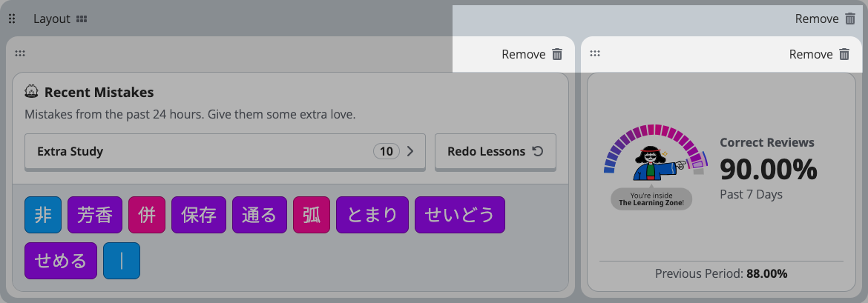Open the 保存 vocabulary tile
Viewport: 868px width, 303px height.
[x=199, y=215]
